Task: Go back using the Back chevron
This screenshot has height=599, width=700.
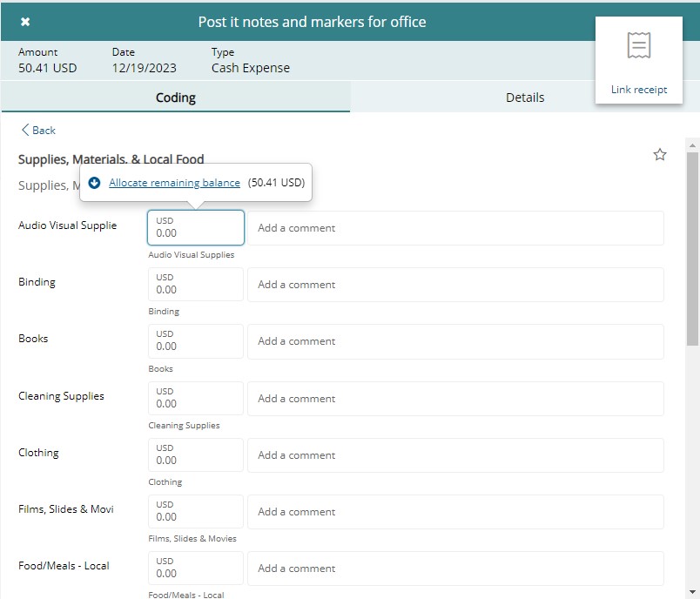Action: click(38, 131)
